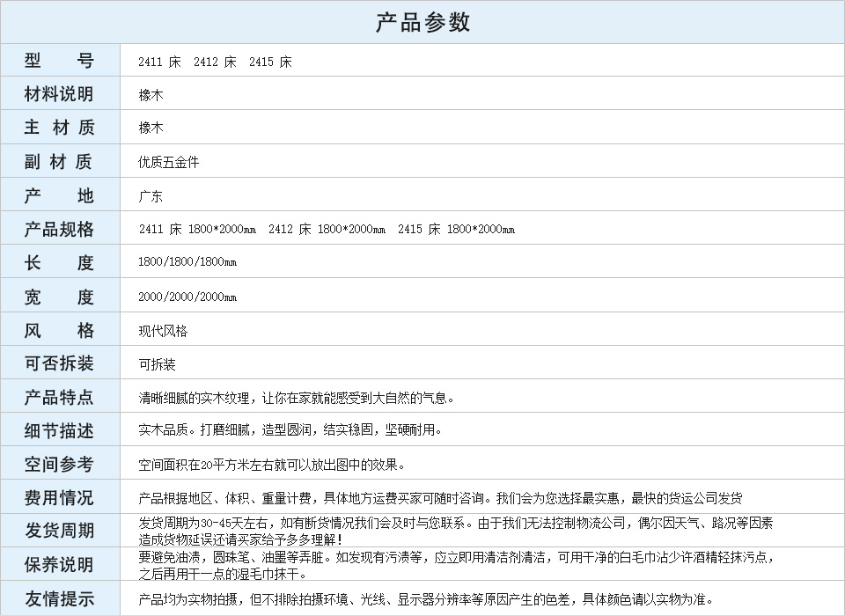Image resolution: width=845 pixels, height=616 pixels.
Task: Select the 产品规格 label
Action: pyautogui.click(x=59, y=229)
